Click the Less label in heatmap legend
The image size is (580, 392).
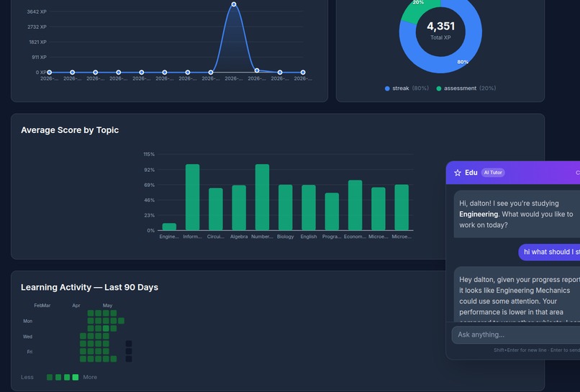point(27,377)
